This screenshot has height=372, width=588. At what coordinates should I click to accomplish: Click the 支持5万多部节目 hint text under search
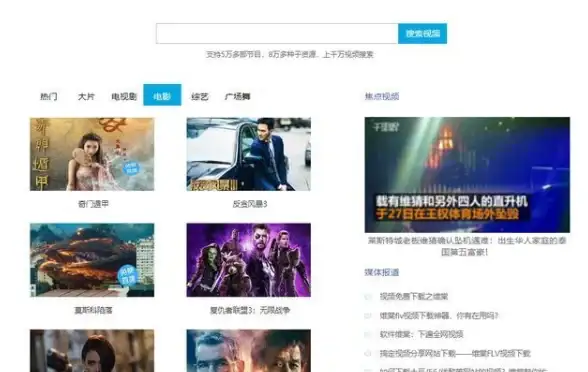pos(290,54)
